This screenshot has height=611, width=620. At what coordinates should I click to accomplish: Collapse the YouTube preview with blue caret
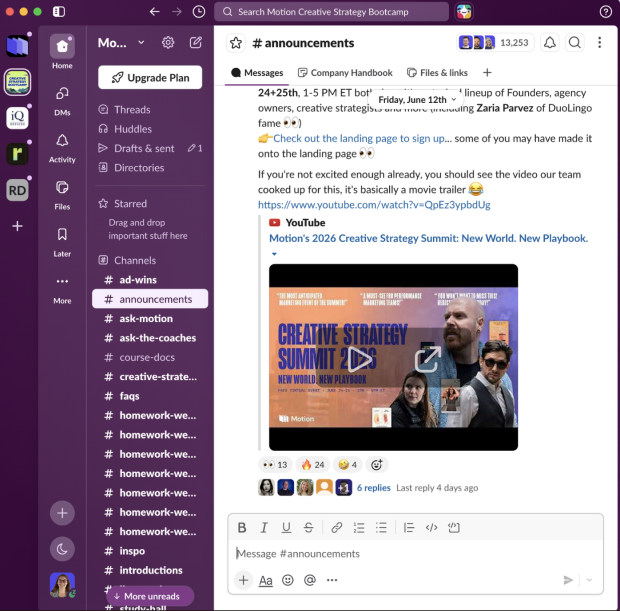point(274,254)
